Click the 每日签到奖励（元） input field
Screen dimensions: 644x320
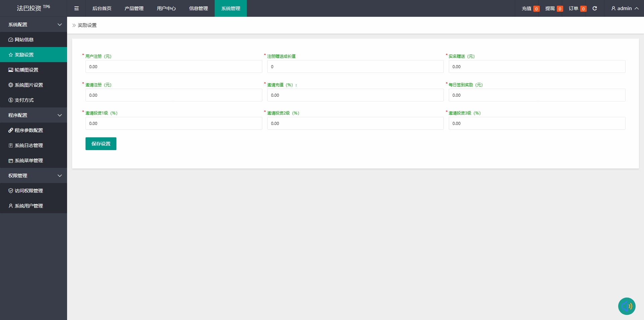click(537, 95)
